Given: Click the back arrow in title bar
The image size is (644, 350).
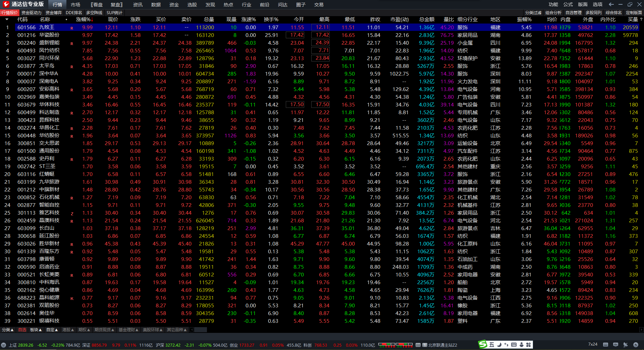Looking at the screenshot, I should point(611,4).
